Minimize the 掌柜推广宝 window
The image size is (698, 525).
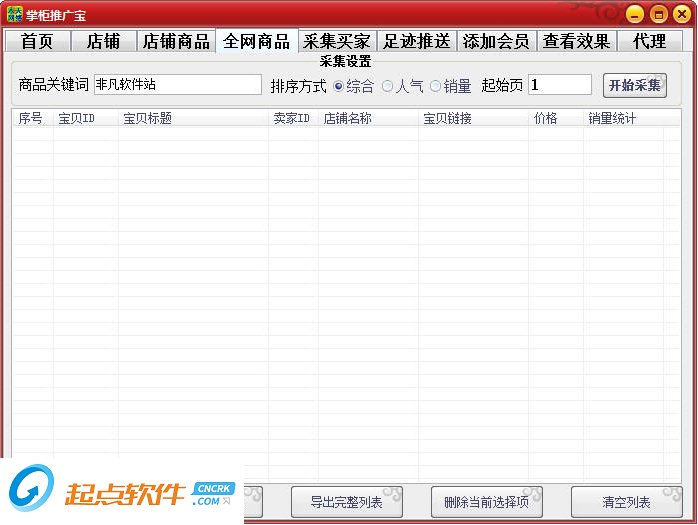635,15
